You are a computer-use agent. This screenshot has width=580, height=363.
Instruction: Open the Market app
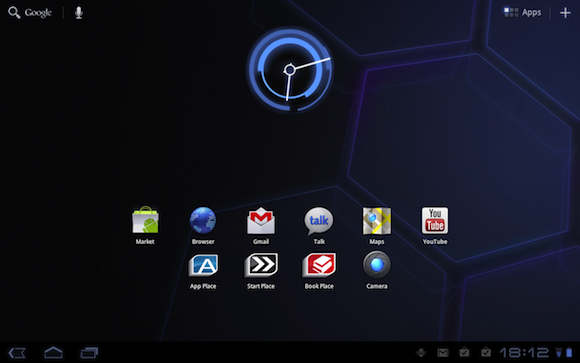pos(145,225)
